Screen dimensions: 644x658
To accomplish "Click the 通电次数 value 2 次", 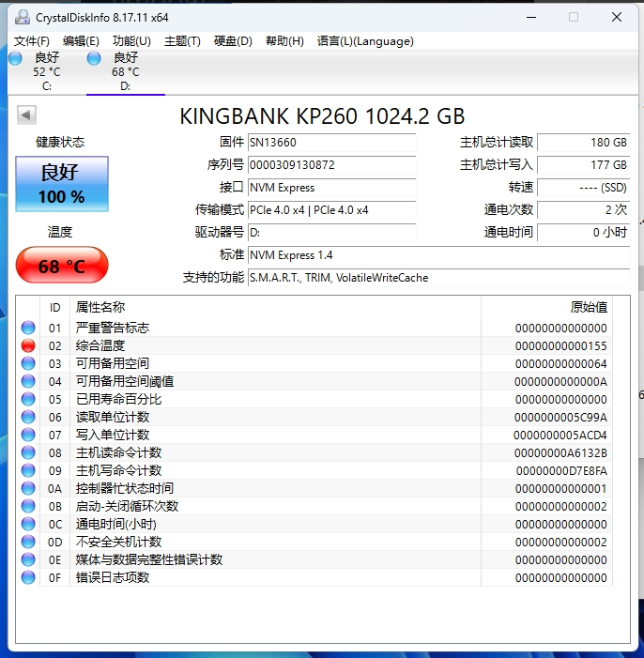I will [584, 210].
